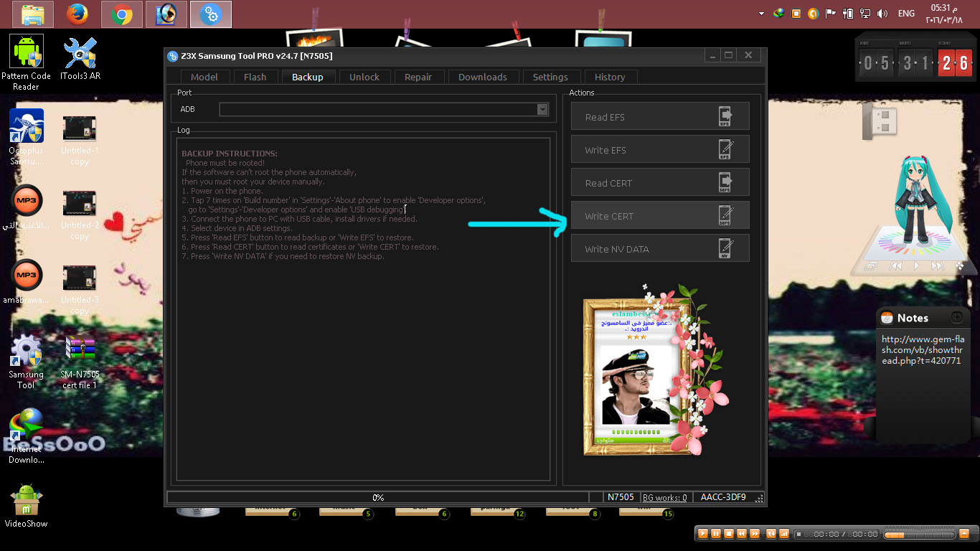Open the Settings tab in Z3X

point(550,77)
